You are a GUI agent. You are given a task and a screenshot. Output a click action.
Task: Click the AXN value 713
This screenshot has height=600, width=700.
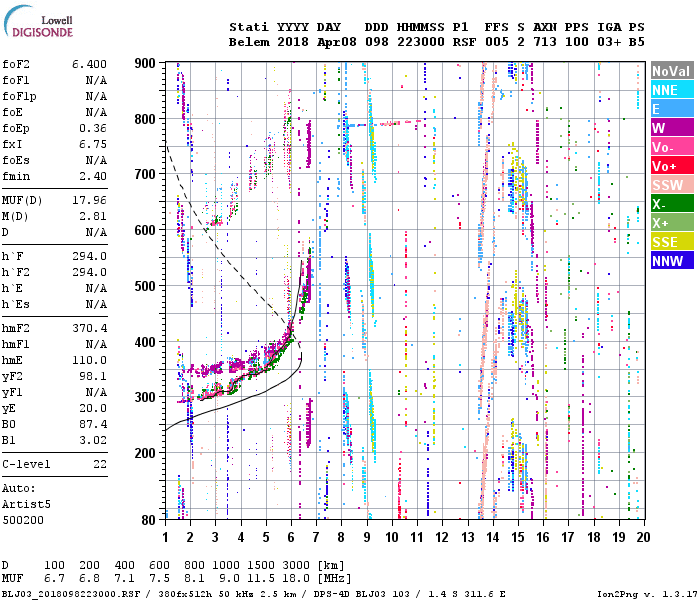[x=545, y=42]
